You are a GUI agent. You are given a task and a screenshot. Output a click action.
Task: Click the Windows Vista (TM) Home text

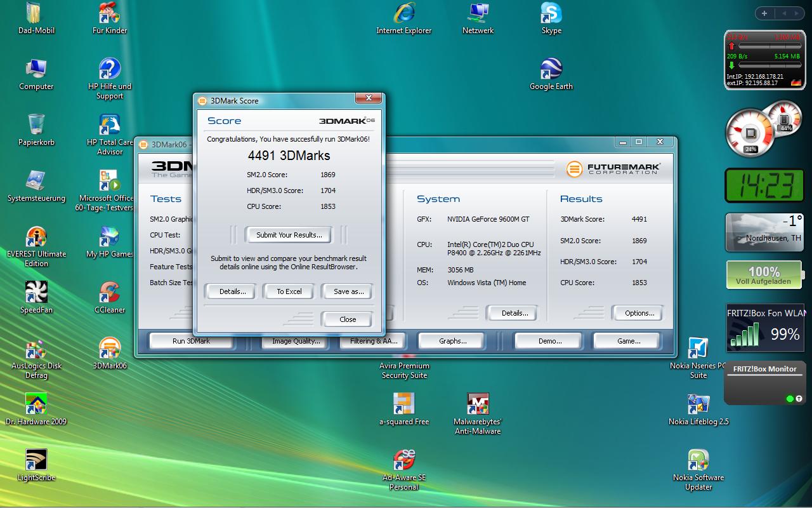pos(487,283)
